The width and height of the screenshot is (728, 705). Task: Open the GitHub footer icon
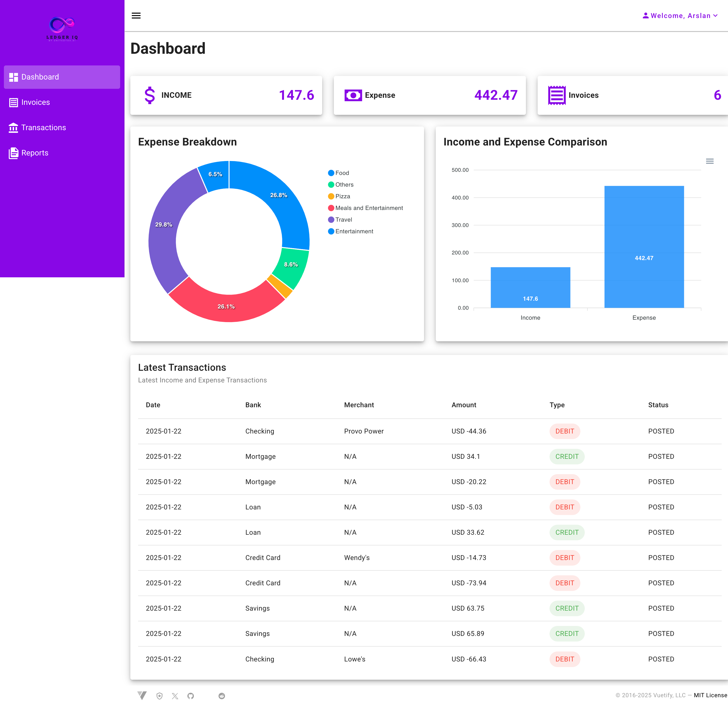(191, 696)
